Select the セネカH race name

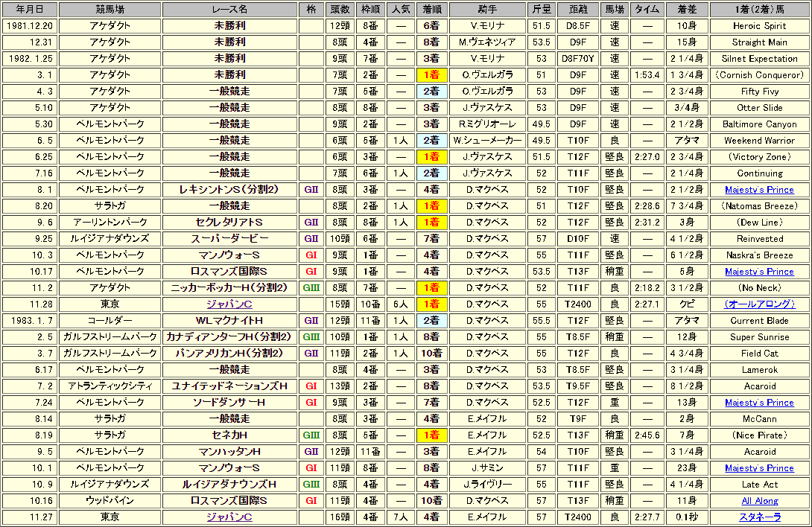tap(230, 435)
